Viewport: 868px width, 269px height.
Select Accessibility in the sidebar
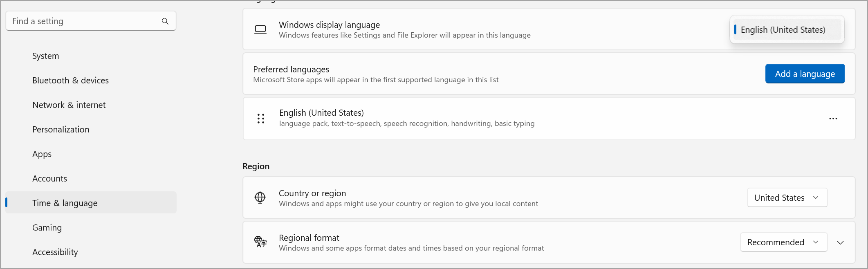[55, 252]
